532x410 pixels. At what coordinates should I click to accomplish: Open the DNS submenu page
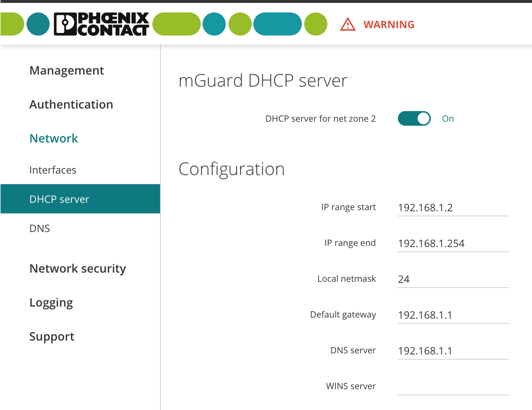pos(39,228)
